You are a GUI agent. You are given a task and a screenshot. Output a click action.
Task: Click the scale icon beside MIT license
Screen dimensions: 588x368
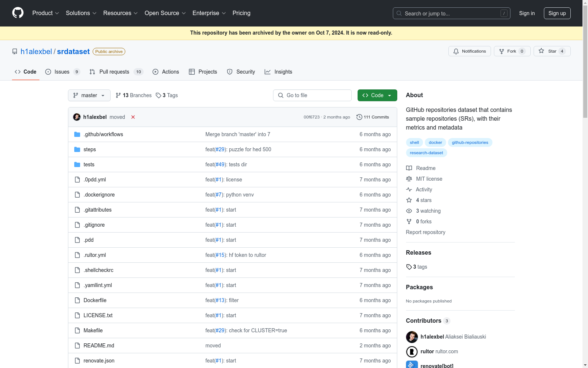tap(409, 179)
